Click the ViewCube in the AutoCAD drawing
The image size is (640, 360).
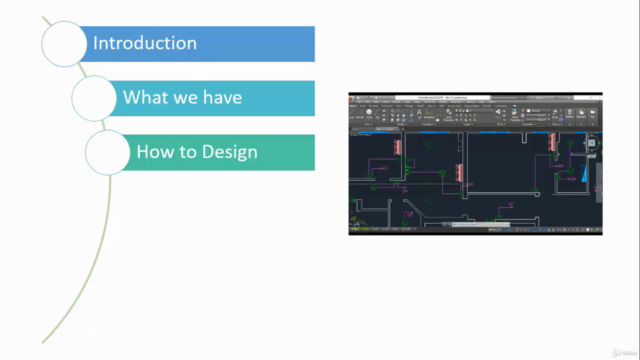(591, 142)
